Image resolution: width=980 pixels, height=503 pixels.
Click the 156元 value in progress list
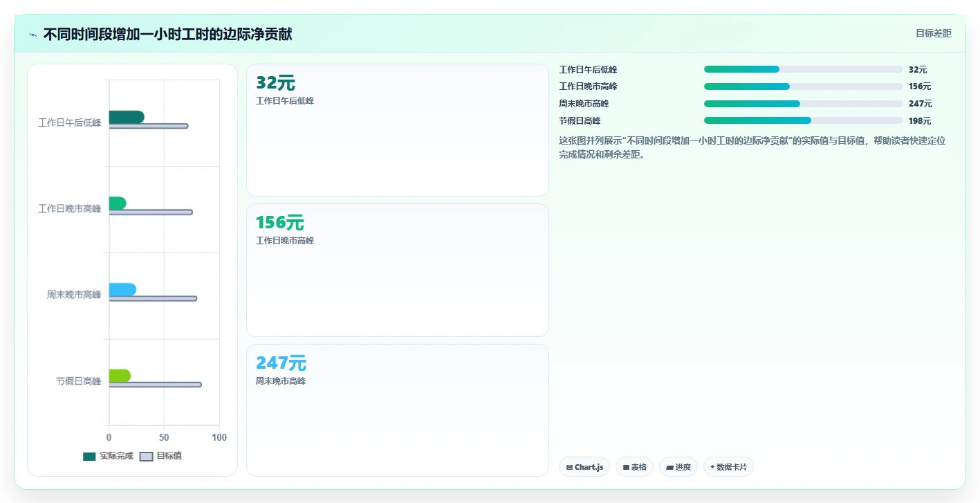920,86
